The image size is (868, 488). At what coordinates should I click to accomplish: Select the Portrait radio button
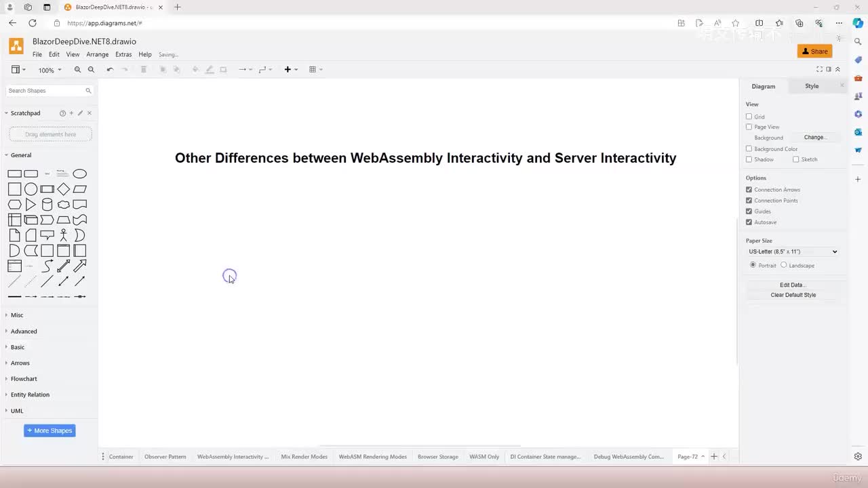click(753, 265)
